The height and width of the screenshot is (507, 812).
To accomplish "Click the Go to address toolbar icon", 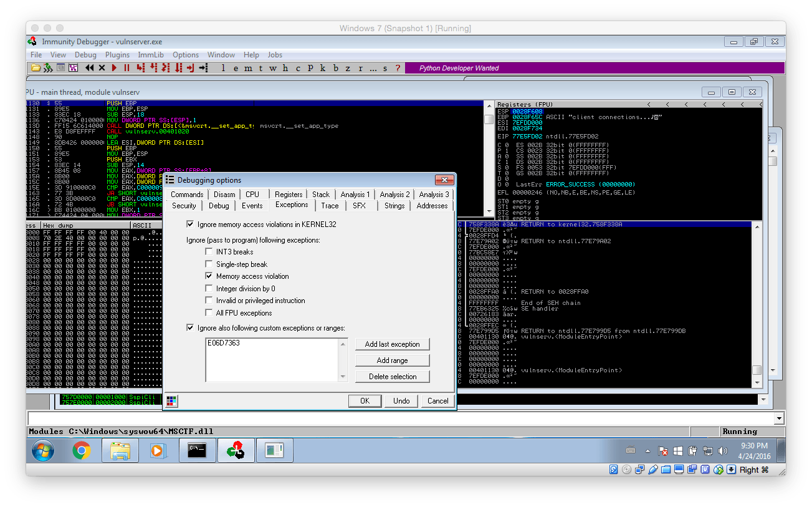I will (203, 68).
